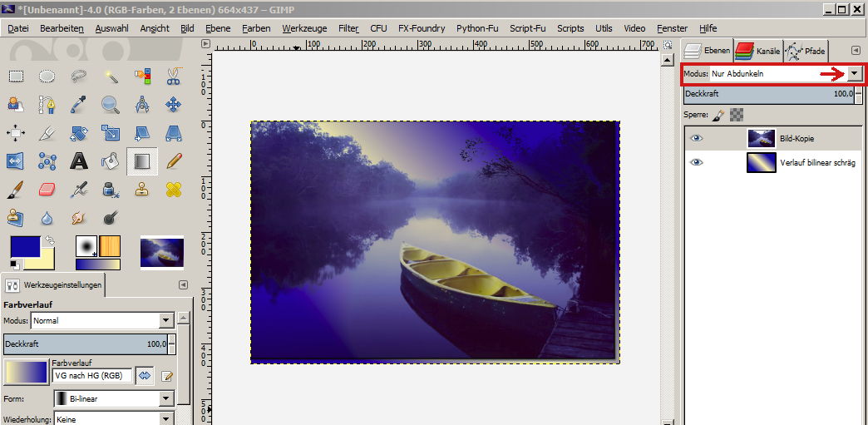868x425 pixels.
Task: Select the Ellipse Select tool
Action: [47, 77]
